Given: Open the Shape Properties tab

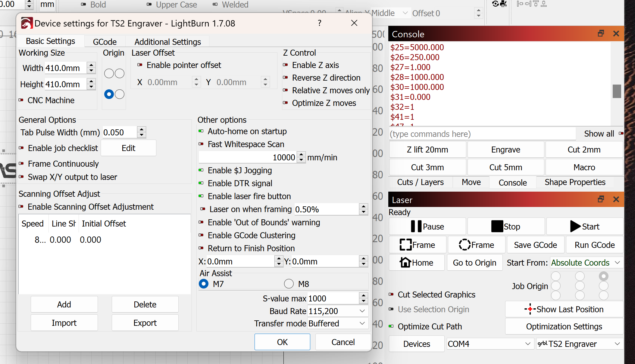Looking at the screenshot, I should 575,182.
